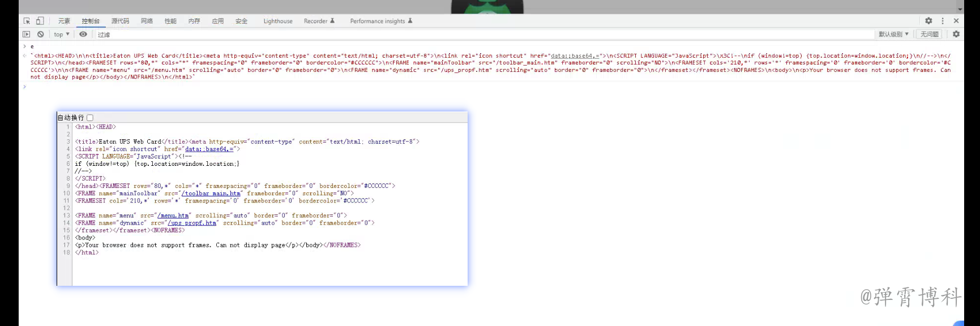Open the 性能 tab
Screen dimensions: 980x326
pos(170,21)
